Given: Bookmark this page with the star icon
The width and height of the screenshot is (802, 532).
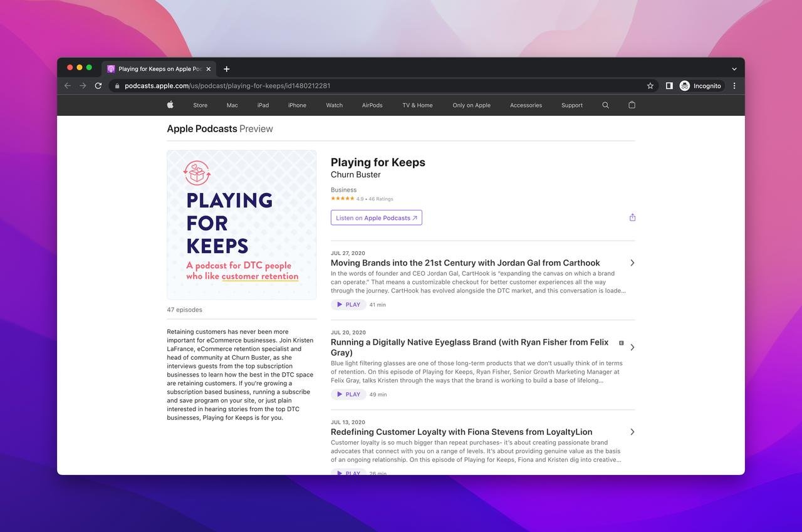Looking at the screenshot, I should tap(650, 86).
